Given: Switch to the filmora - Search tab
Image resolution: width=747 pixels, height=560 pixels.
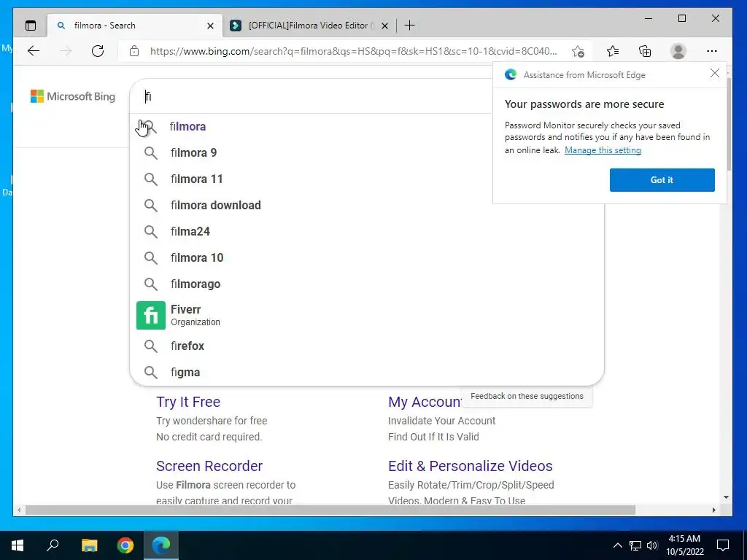Looking at the screenshot, I should coord(135,26).
